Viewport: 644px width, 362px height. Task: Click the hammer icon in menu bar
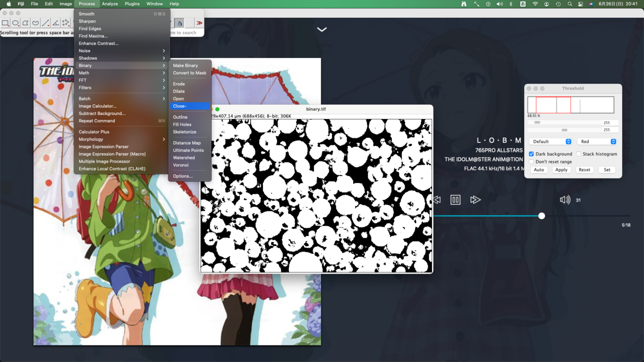[476, 4]
